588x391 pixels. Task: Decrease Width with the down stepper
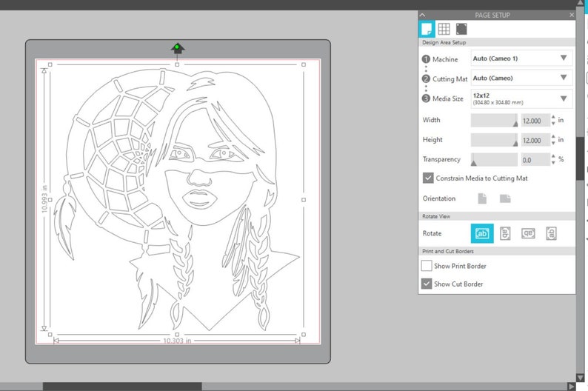point(553,124)
